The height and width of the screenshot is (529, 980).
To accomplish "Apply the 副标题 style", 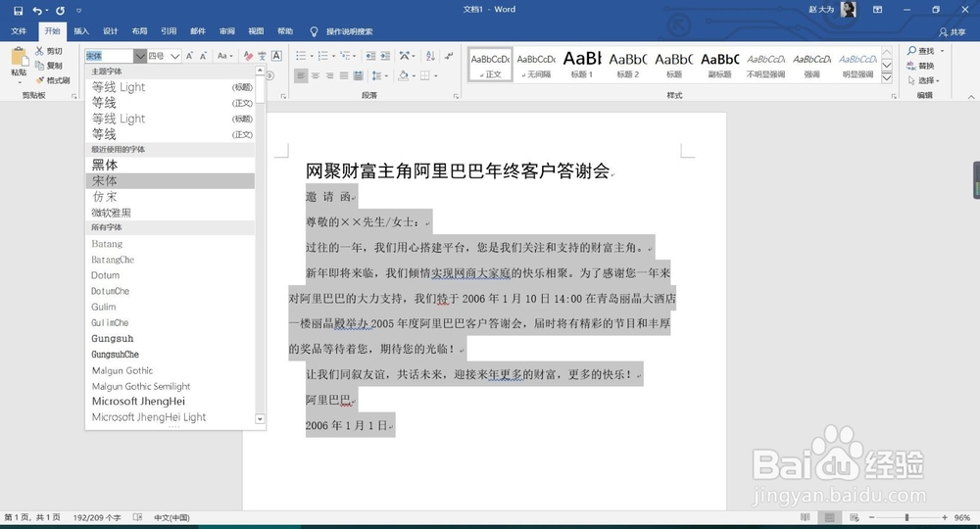I will point(720,65).
